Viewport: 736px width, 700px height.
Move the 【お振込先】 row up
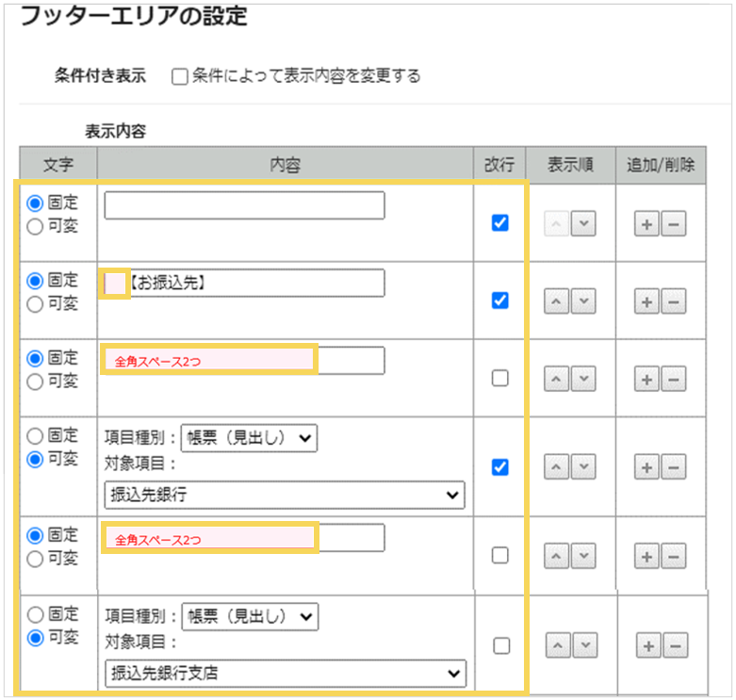click(559, 301)
